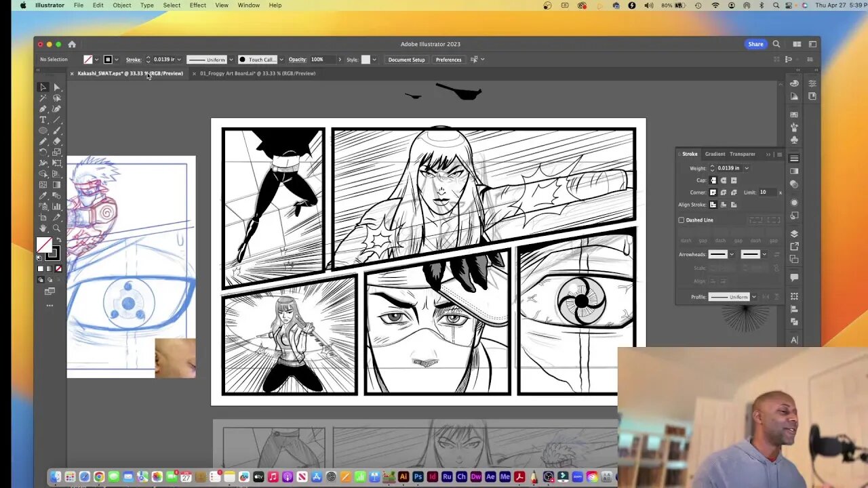Open Character panel icon in right dock
Viewport: 868px width, 488px height.
pos(794,340)
